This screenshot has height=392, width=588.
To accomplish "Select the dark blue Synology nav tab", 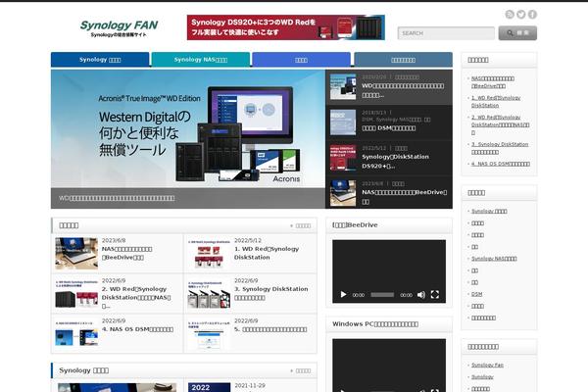I will 100,60.
